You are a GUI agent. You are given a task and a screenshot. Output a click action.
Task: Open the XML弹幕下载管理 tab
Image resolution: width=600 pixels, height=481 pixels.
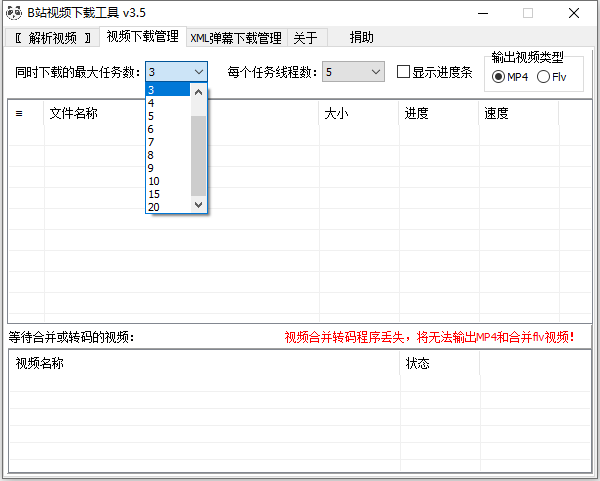point(236,38)
